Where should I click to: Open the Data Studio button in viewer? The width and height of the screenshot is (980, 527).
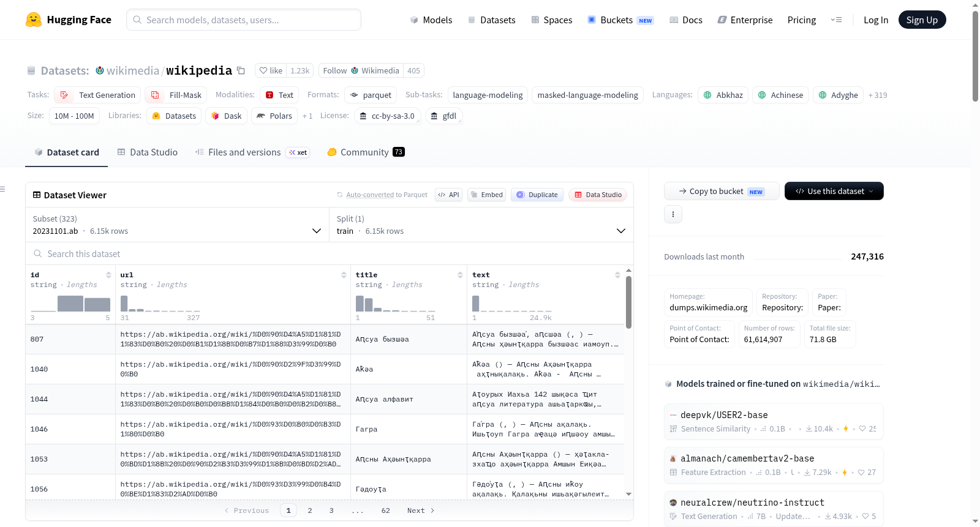tap(598, 195)
